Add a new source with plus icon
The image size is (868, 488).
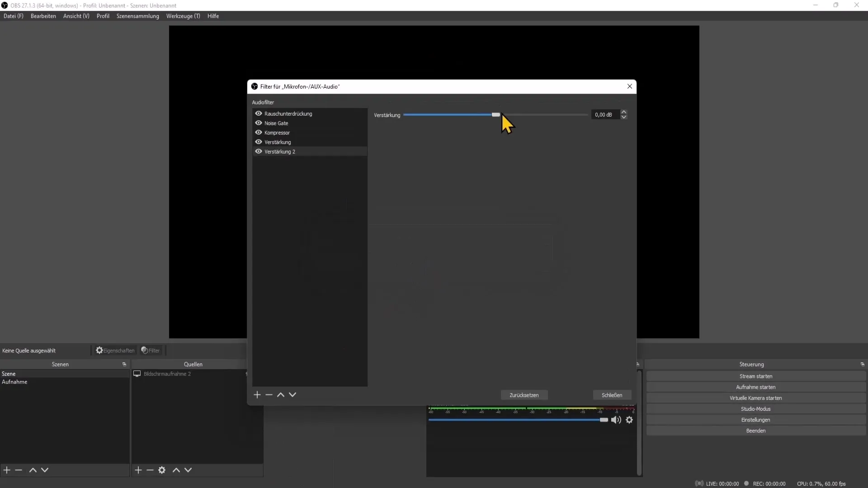click(138, 470)
